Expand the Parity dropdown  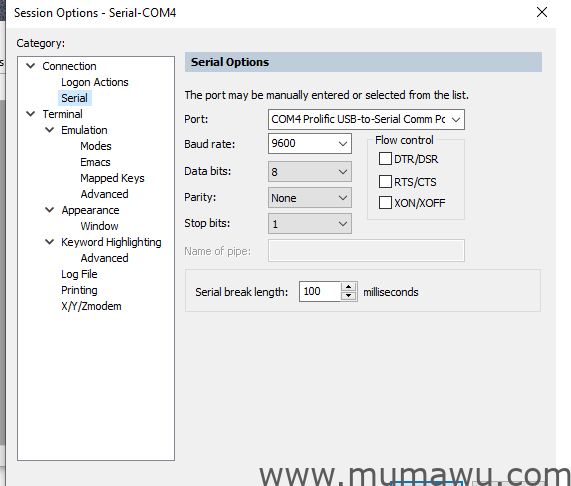tap(310, 198)
